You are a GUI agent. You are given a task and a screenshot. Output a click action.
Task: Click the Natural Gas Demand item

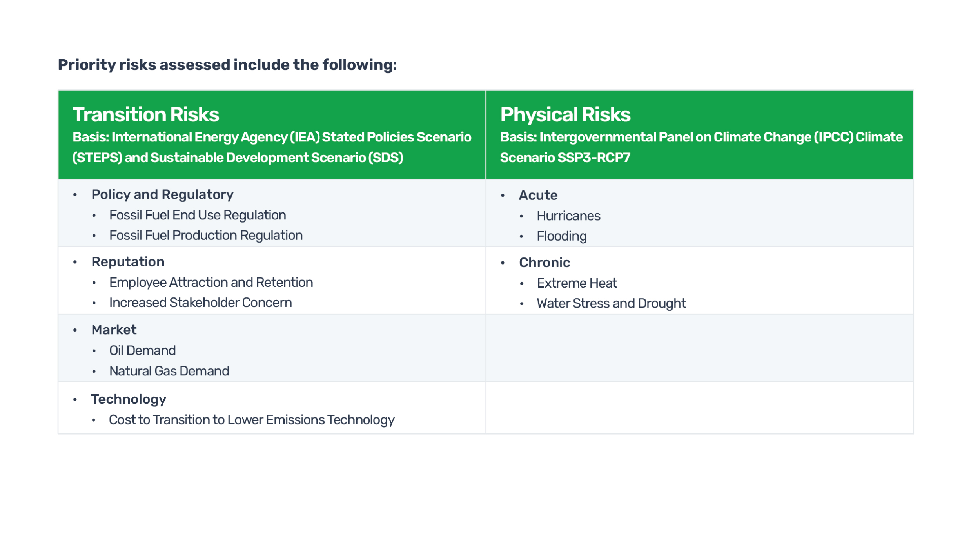(169, 371)
